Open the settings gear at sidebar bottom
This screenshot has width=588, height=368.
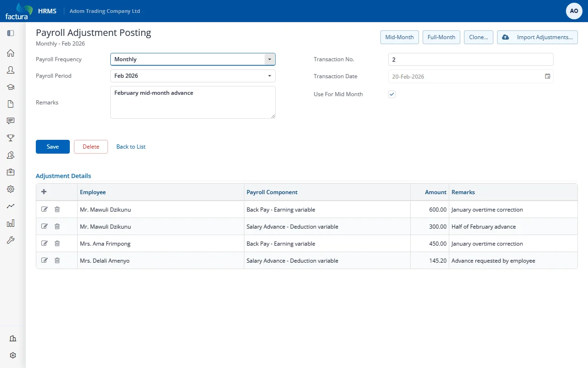13,356
